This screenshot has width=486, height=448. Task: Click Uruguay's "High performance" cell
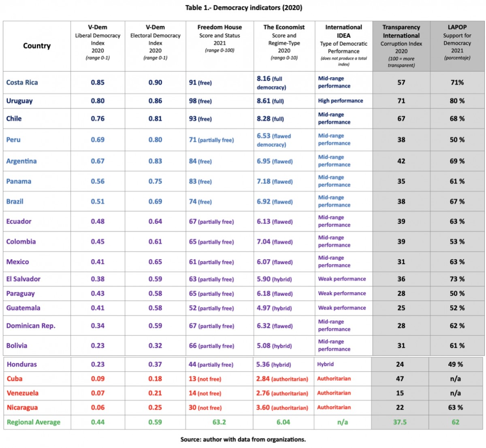tap(340, 101)
